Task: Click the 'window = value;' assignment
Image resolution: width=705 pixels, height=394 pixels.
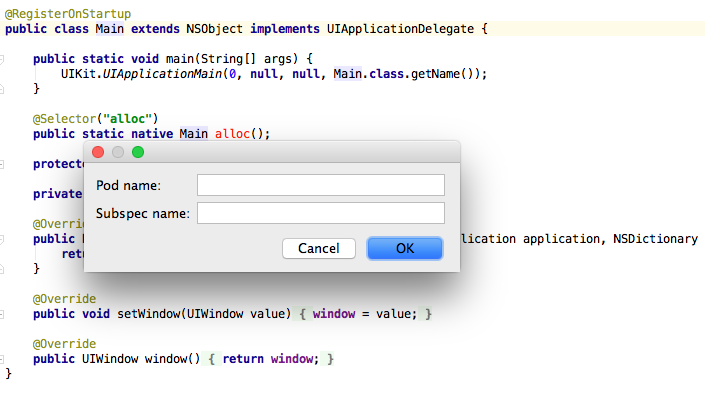Action: point(365,313)
